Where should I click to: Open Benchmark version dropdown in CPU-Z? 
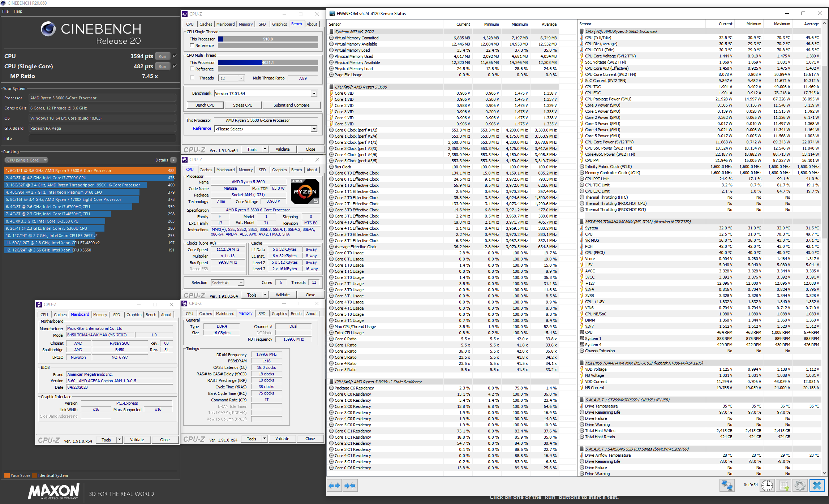pos(314,94)
